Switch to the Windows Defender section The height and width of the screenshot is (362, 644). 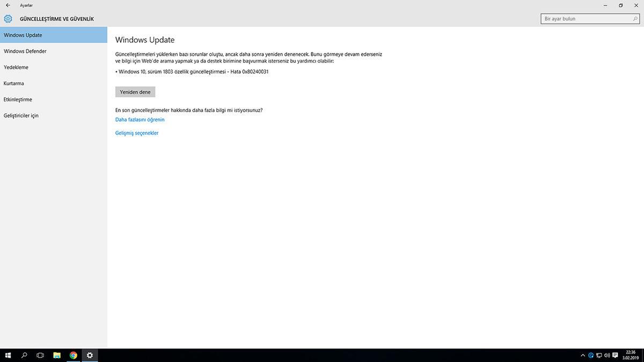pos(25,51)
